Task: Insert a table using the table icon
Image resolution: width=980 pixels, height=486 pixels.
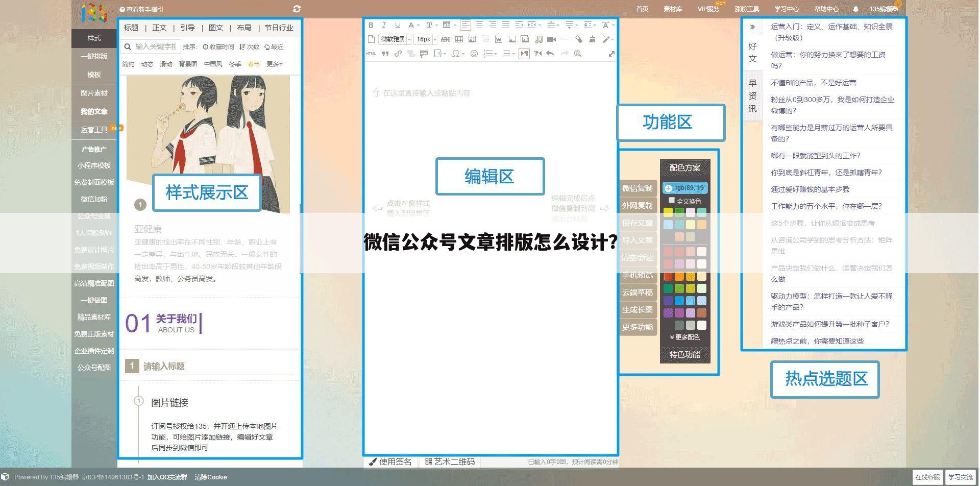Action: pyautogui.click(x=459, y=39)
